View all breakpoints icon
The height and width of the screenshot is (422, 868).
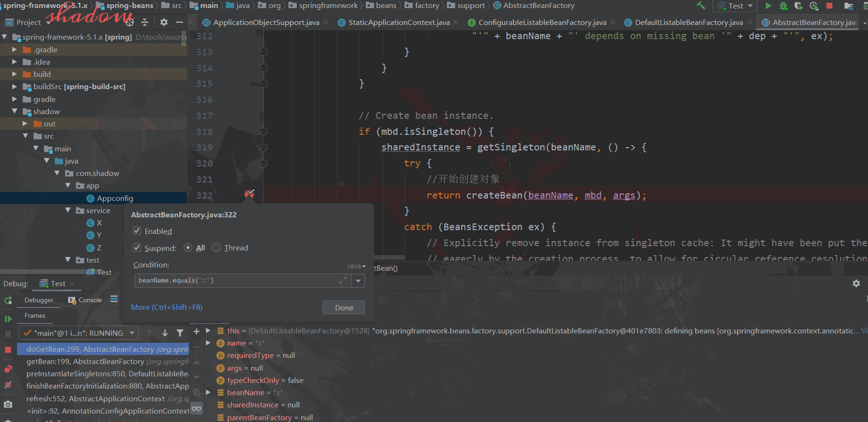pyautogui.click(x=8, y=369)
